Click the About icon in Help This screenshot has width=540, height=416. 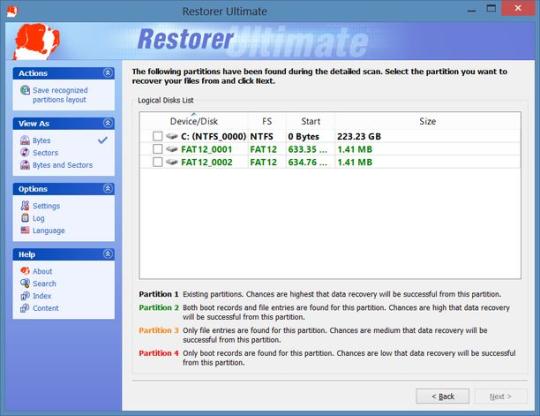(25, 271)
